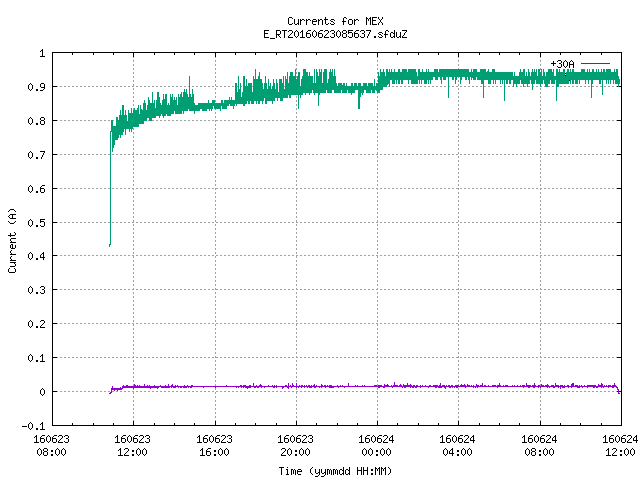The width and height of the screenshot is (640, 480).
Task: Click the 'Time (yymmdd HH:MM)' axis label
Action: [335, 471]
